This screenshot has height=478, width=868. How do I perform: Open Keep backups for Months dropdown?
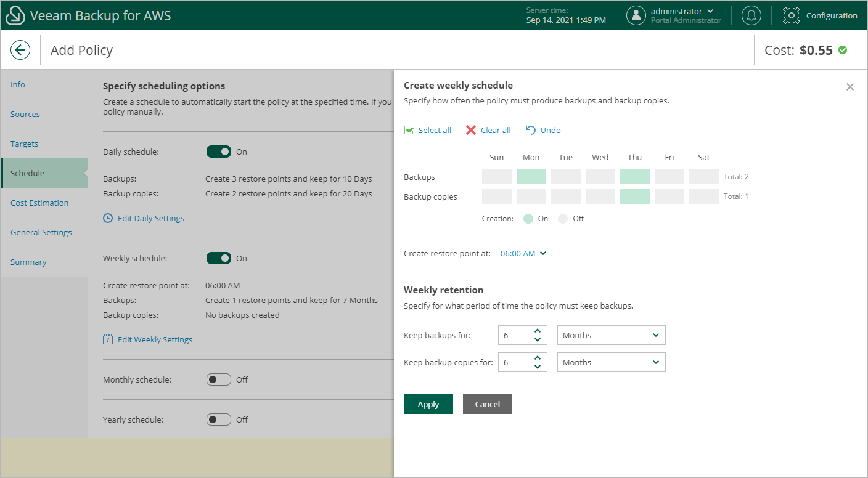point(612,335)
